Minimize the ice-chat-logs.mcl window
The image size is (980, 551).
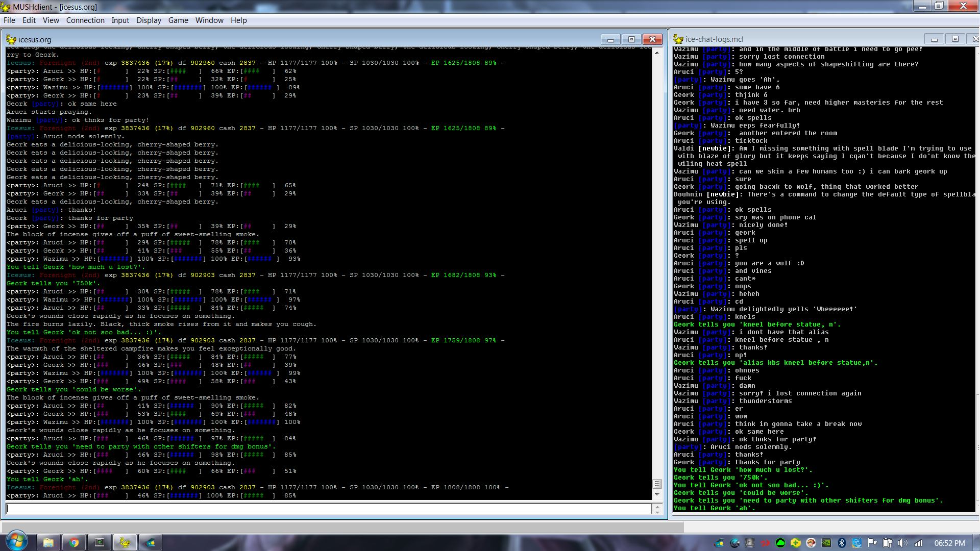click(x=934, y=39)
